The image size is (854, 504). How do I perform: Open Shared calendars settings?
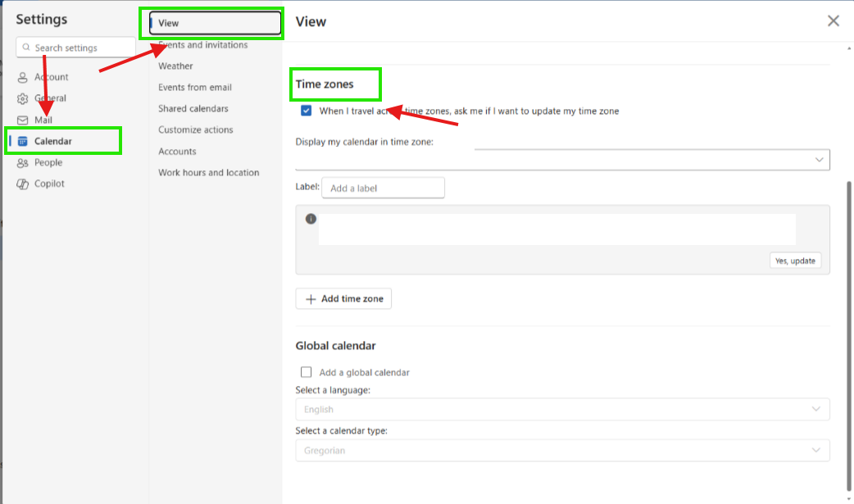pyautogui.click(x=193, y=108)
